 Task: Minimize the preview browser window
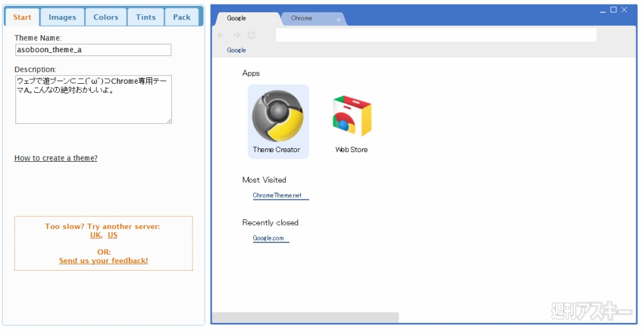point(603,10)
